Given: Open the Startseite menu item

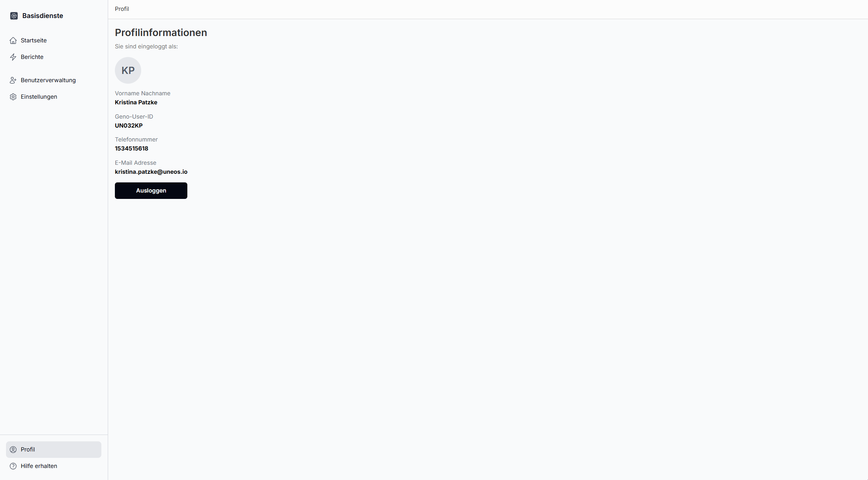Looking at the screenshot, I should tap(54, 41).
